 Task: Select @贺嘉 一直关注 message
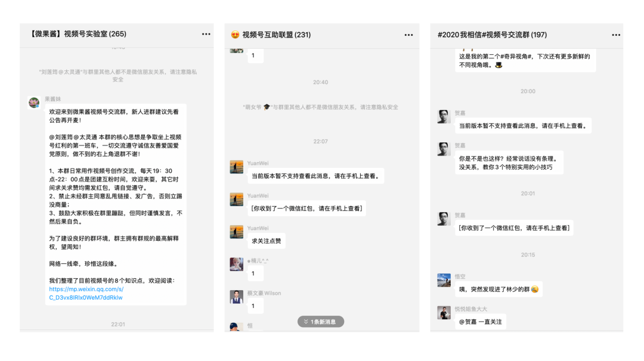(481, 322)
